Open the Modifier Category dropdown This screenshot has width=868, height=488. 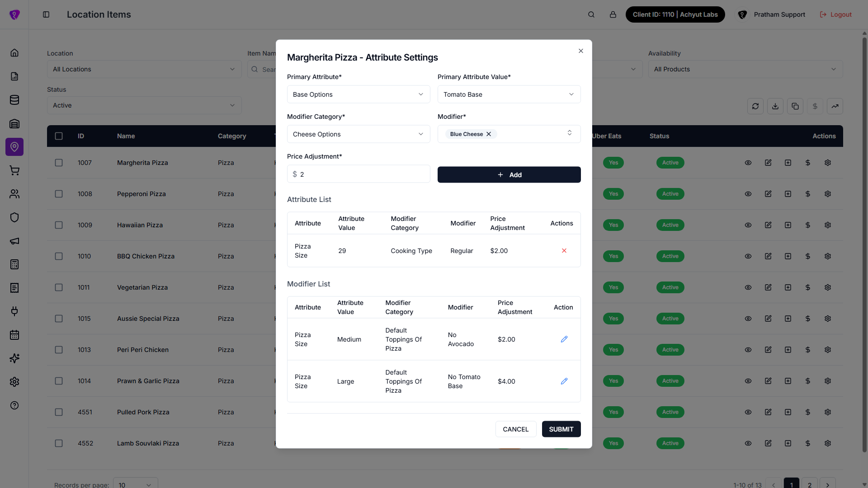click(x=359, y=134)
